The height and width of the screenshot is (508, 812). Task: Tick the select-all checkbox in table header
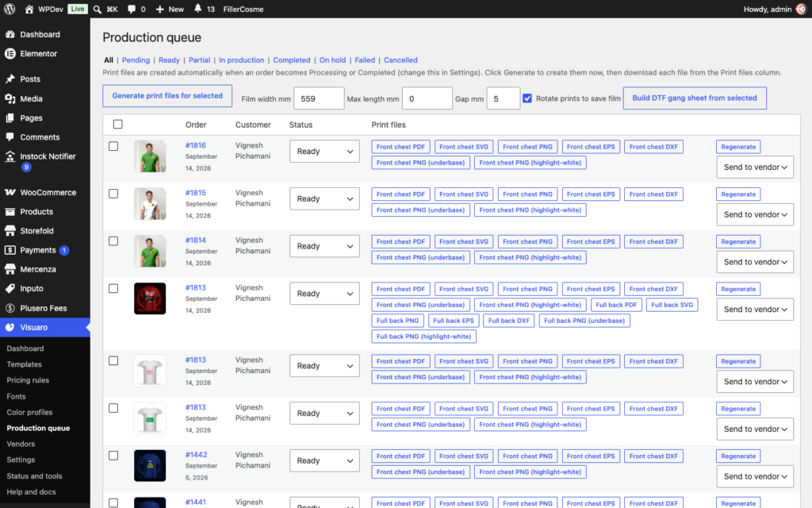(118, 125)
